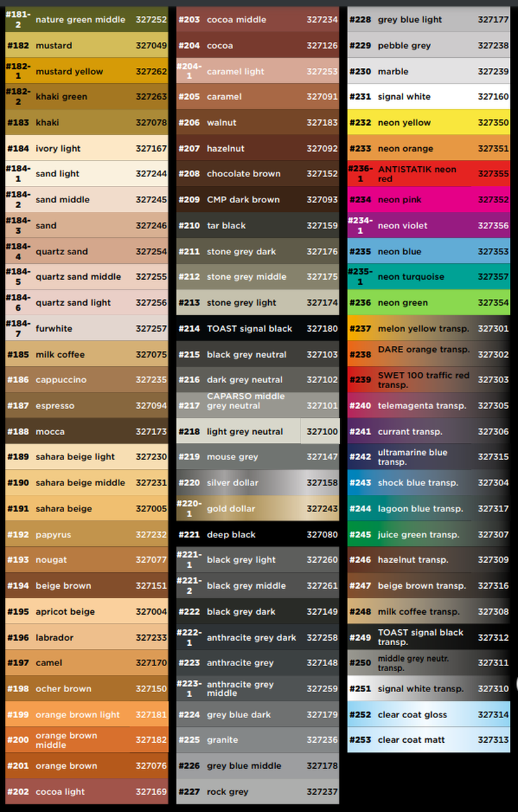Choose the #253 clear coat matt swatch
The height and width of the screenshot is (812, 518).
429,740
